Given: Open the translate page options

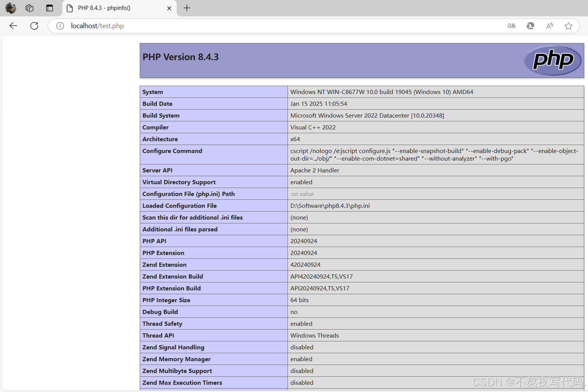Looking at the screenshot, I should pos(511,25).
